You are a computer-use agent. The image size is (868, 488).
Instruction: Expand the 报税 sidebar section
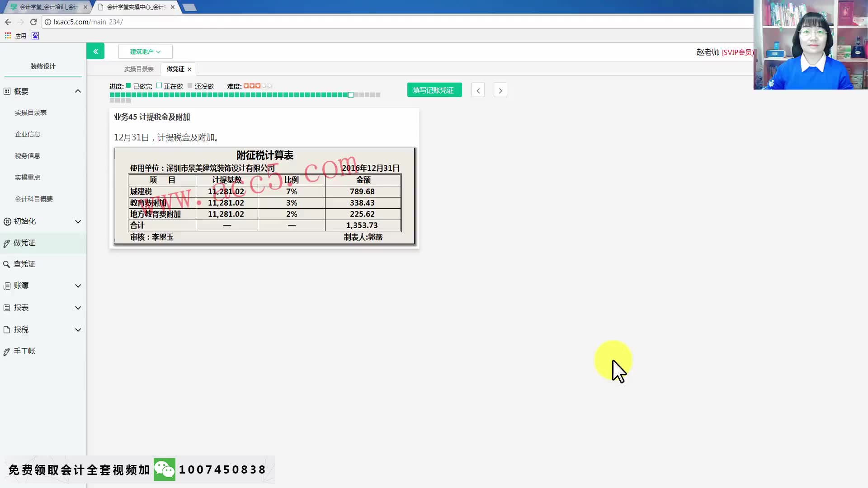78,330
